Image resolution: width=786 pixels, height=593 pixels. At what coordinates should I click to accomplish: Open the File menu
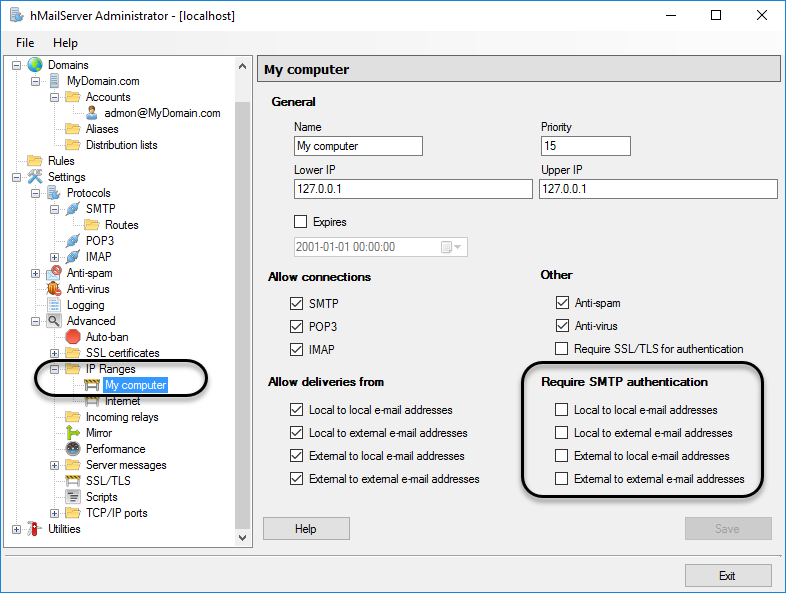click(x=25, y=43)
